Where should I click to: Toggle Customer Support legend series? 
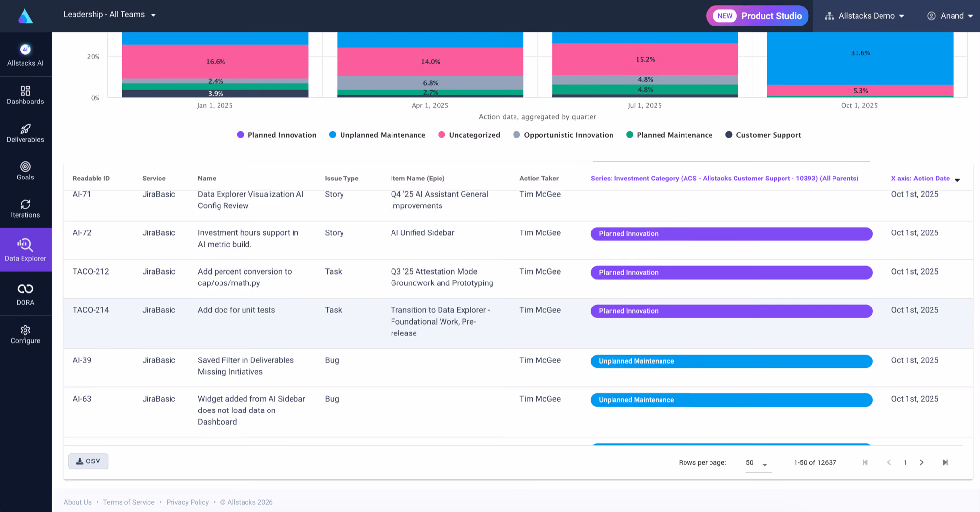(763, 135)
